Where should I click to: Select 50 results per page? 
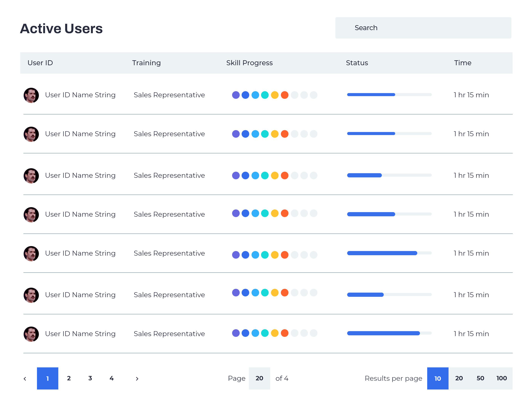tap(480, 378)
